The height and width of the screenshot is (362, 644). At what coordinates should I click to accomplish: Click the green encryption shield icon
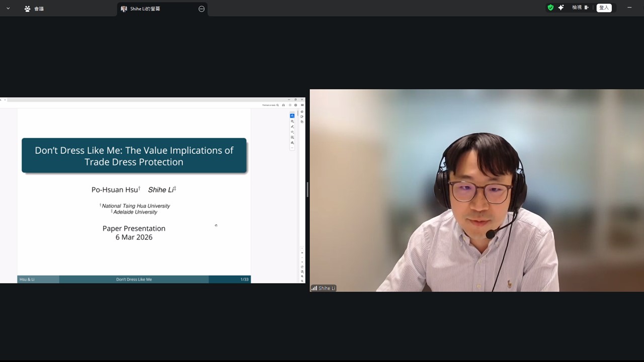550,8
